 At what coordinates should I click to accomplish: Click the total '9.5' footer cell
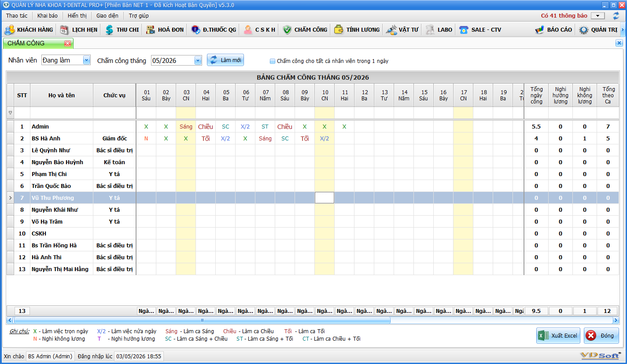[x=536, y=311]
